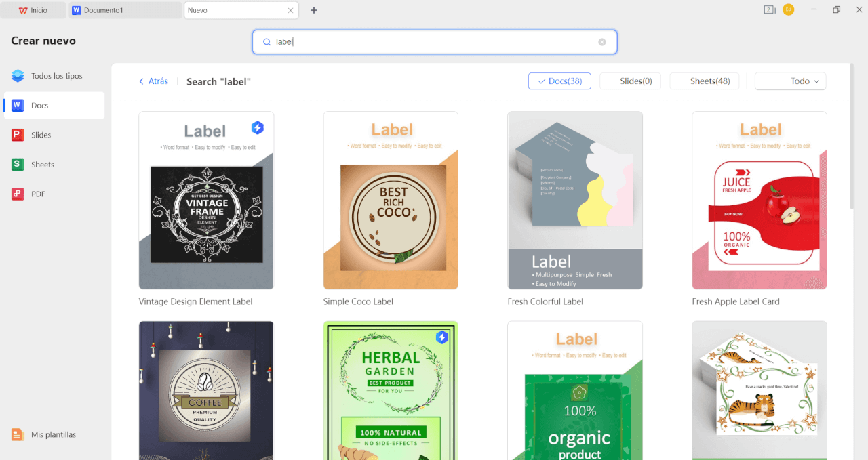Click the blue Docs W icon
The image size is (868, 460).
18,106
